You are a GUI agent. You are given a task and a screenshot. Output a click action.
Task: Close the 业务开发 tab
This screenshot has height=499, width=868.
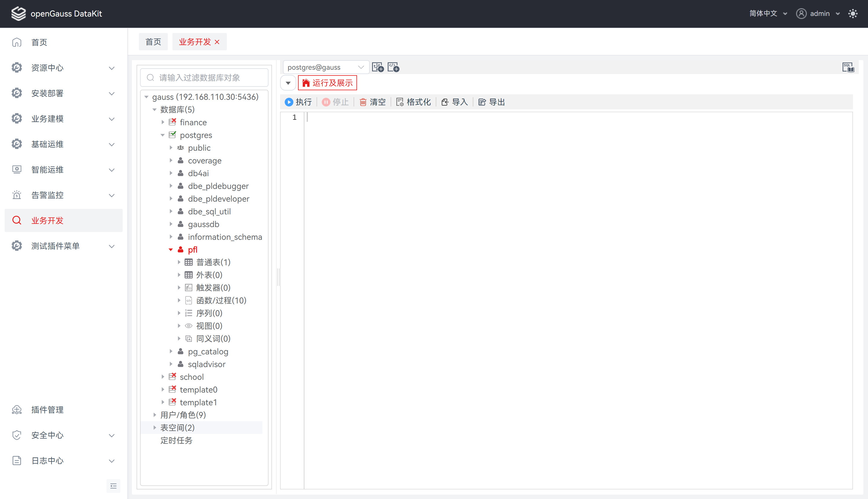[x=217, y=42]
